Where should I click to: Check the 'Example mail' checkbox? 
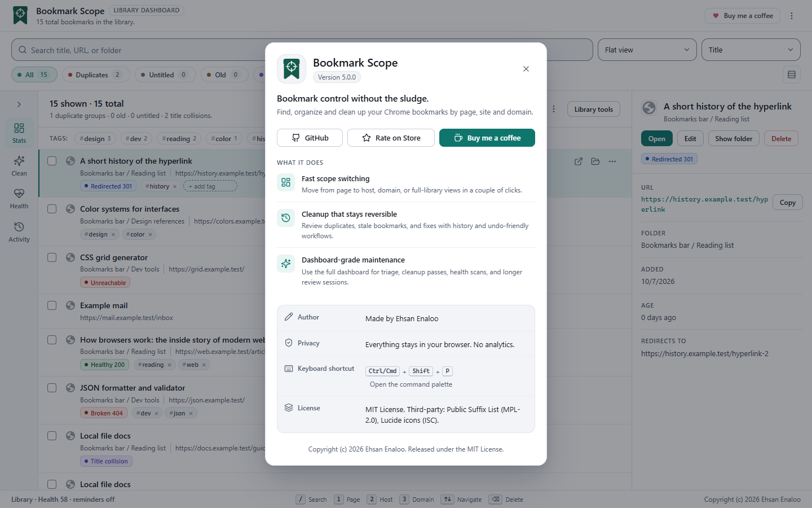tap(52, 305)
